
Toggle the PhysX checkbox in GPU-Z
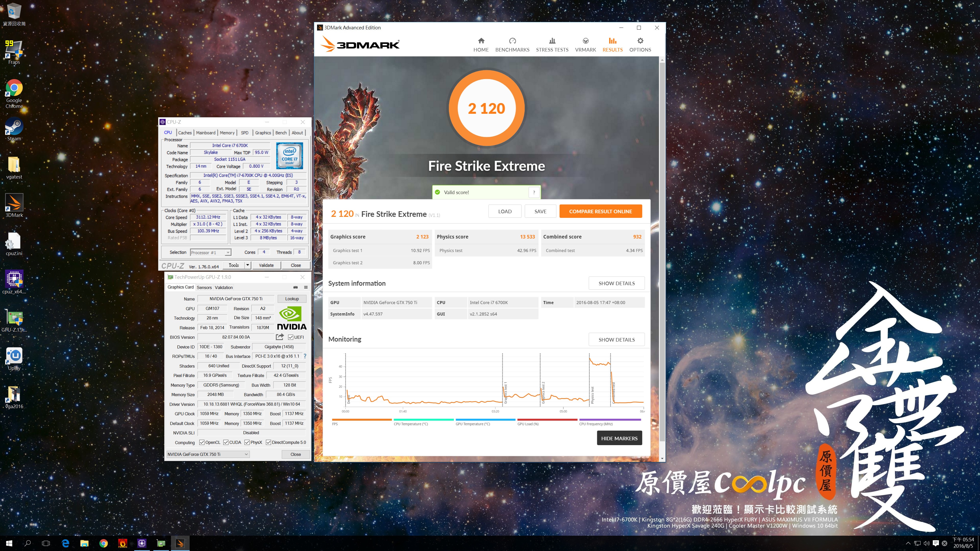pos(247,442)
